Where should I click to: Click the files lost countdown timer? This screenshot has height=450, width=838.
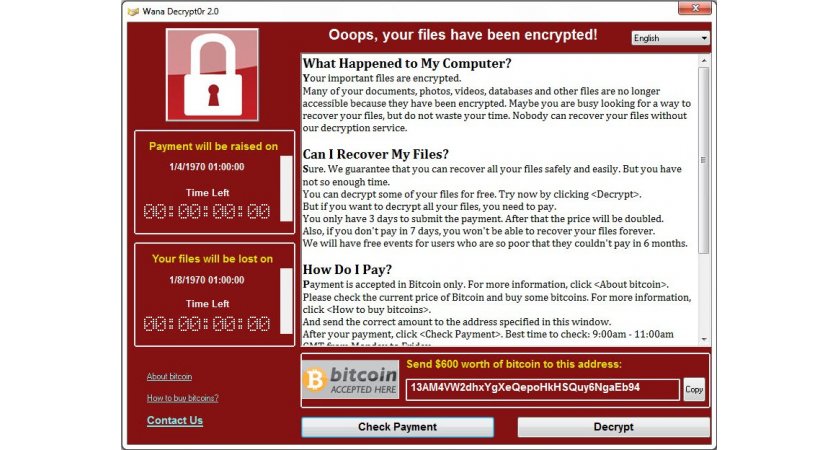(x=207, y=324)
